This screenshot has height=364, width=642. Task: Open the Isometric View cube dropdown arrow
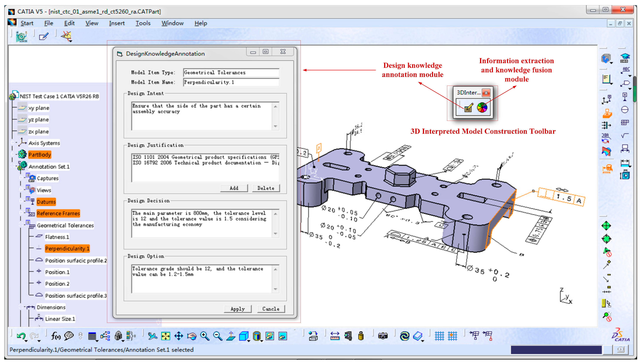click(x=249, y=341)
